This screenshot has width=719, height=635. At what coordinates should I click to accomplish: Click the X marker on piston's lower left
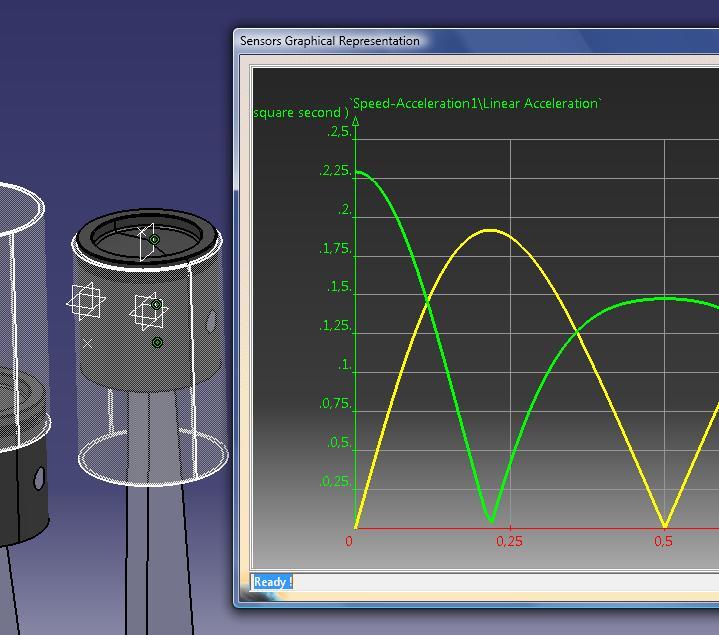coord(88,343)
